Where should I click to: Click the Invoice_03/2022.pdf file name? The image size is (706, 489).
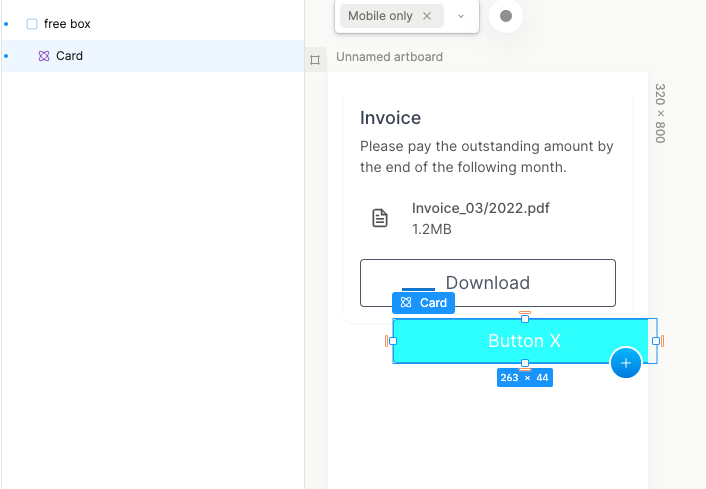tap(480, 208)
